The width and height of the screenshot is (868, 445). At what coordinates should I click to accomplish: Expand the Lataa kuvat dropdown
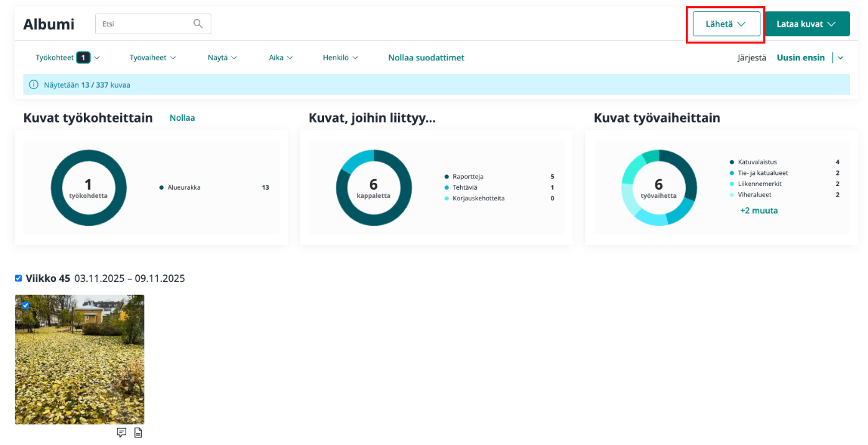(x=806, y=24)
